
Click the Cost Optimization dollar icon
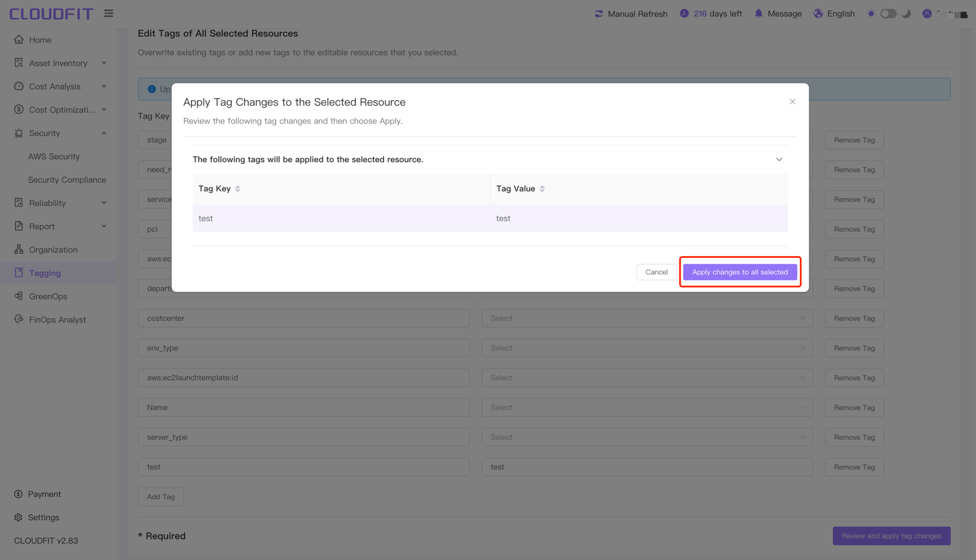pyautogui.click(x=19, y=110)
